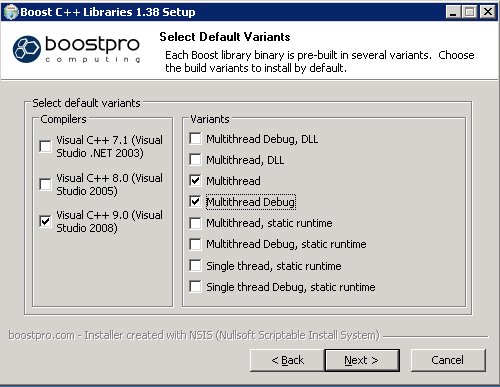Click the 'Select Default Variants' heading

pyautogui.click(x=225, y=37)
